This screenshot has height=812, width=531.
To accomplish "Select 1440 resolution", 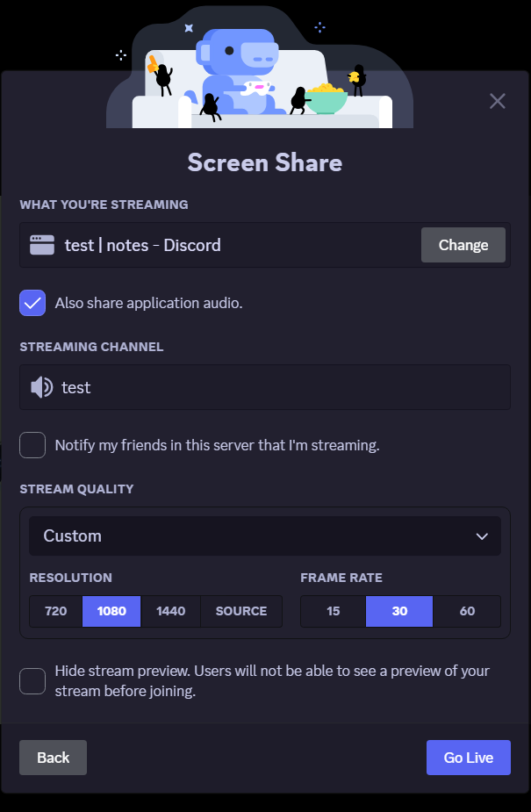I will (170, 611).
